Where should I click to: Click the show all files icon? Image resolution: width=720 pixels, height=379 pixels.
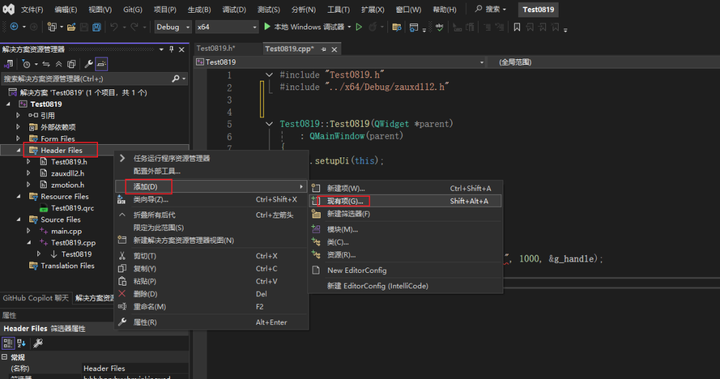coord(72,64)
